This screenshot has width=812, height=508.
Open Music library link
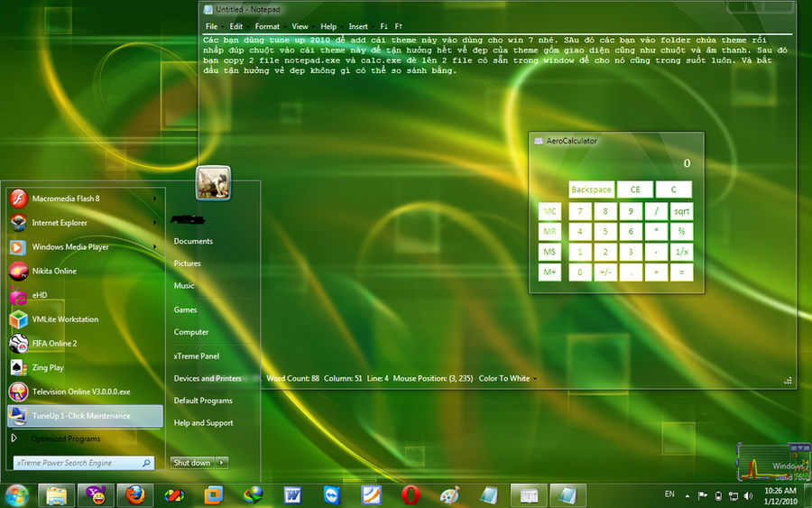click(184, 286)
